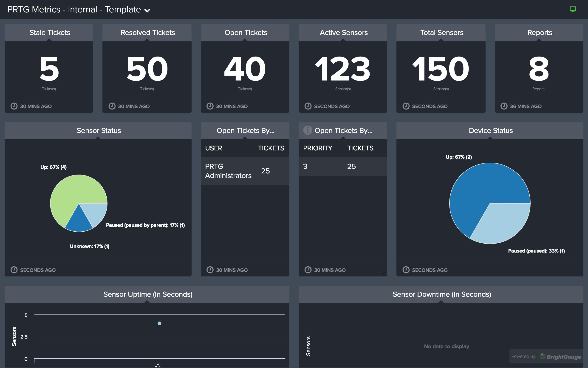
Task: Click the clock icon on Resolved Tickets
Action: 112,106
